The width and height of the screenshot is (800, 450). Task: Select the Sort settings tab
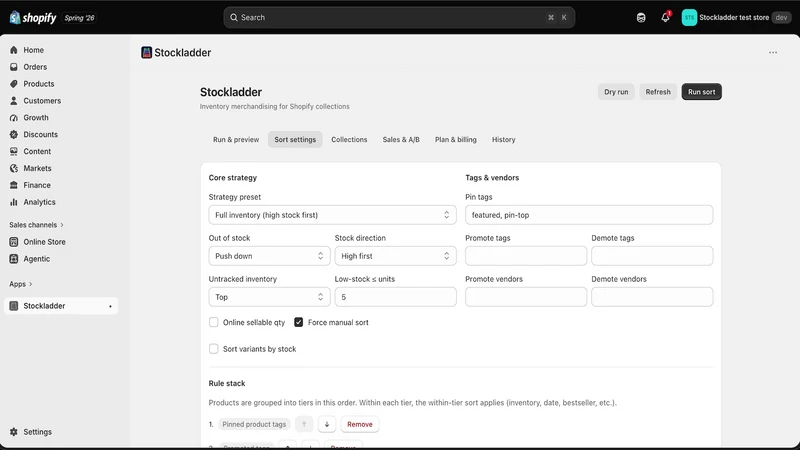click(295, 139)
